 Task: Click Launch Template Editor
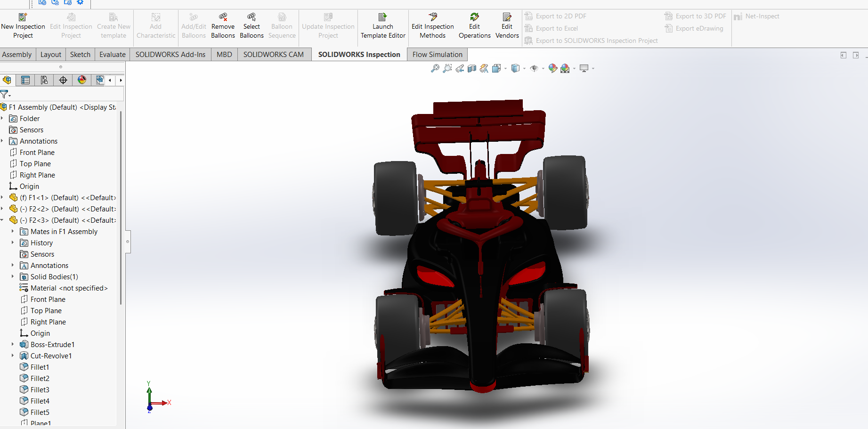click(382, 26)
